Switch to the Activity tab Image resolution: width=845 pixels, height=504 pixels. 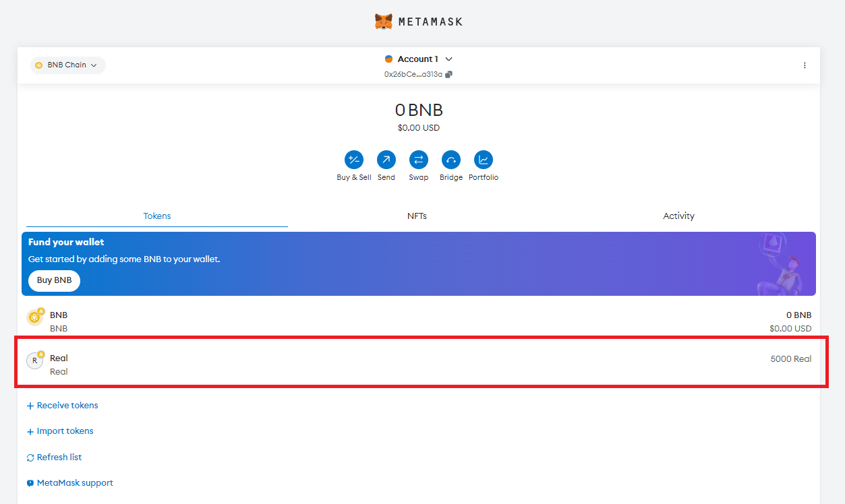tap(678, 216)
